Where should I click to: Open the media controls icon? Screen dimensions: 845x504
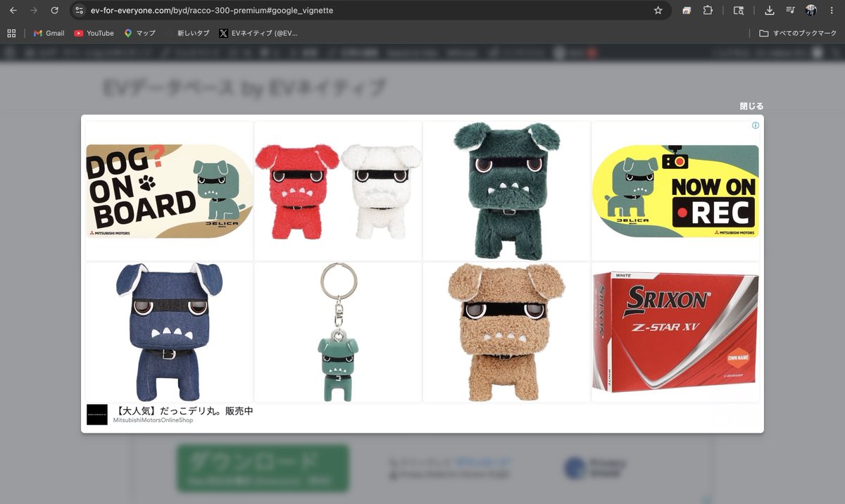pyautogui.click(x=790, y=11)
